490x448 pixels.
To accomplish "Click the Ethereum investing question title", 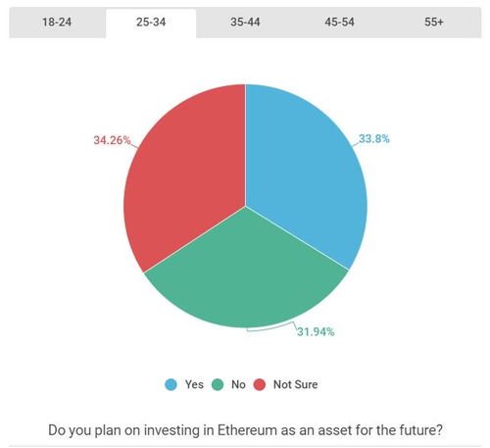I will click(x=245, y=430).
